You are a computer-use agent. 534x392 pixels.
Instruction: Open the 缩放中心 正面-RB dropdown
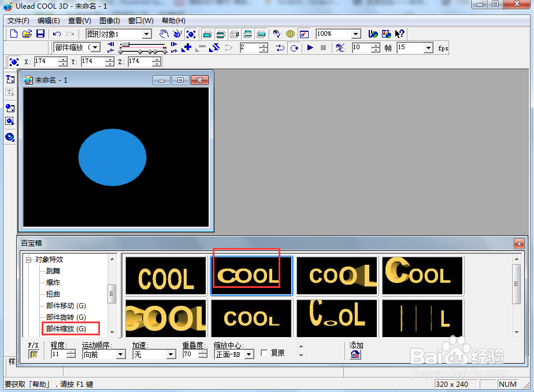[249, 354]
